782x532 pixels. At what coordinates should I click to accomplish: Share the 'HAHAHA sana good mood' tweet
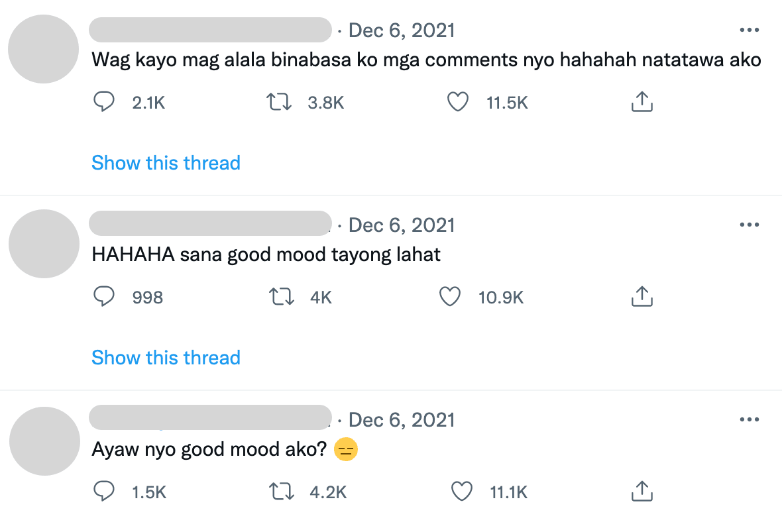[642, 297]
